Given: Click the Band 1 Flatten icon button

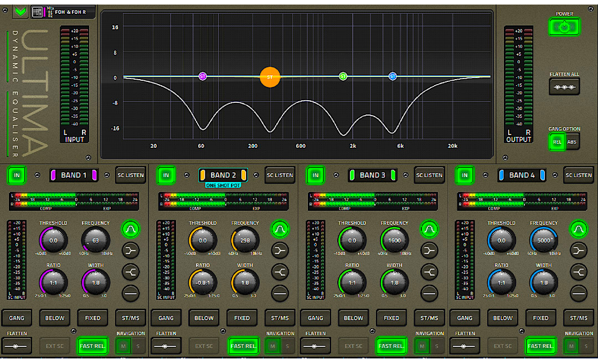Looking at the screenshot, I should tap(17, 346).
